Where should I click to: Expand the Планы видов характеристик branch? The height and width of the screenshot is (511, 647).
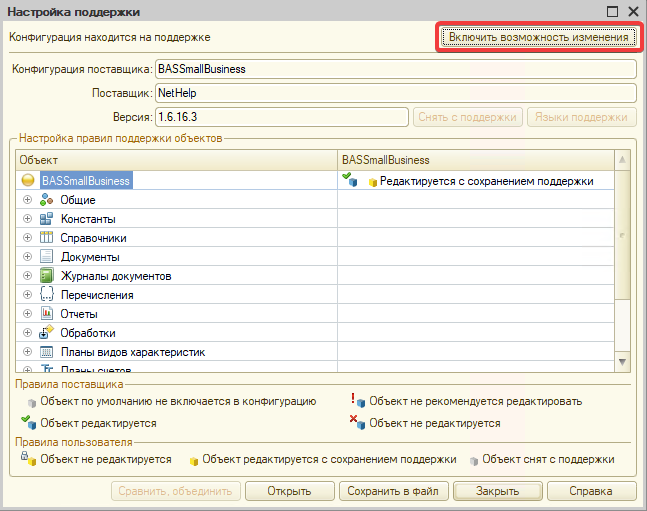[x=27, y=352]
